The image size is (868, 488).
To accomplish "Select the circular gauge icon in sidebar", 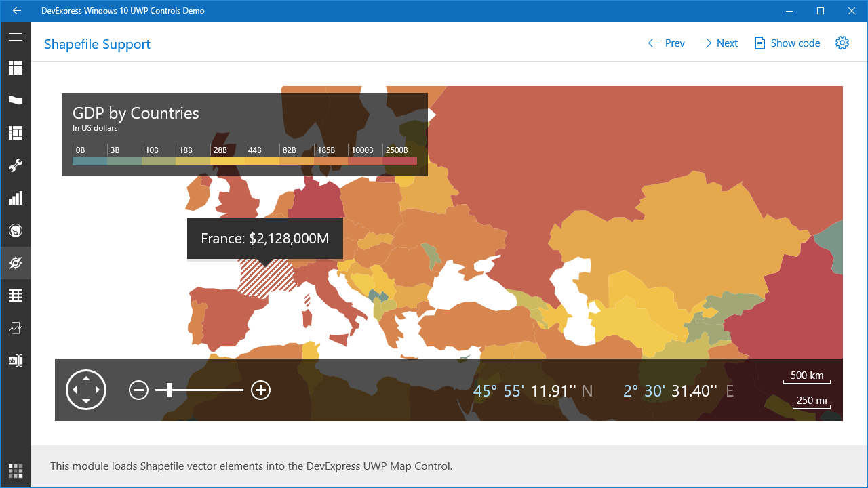I will point(15,230).
